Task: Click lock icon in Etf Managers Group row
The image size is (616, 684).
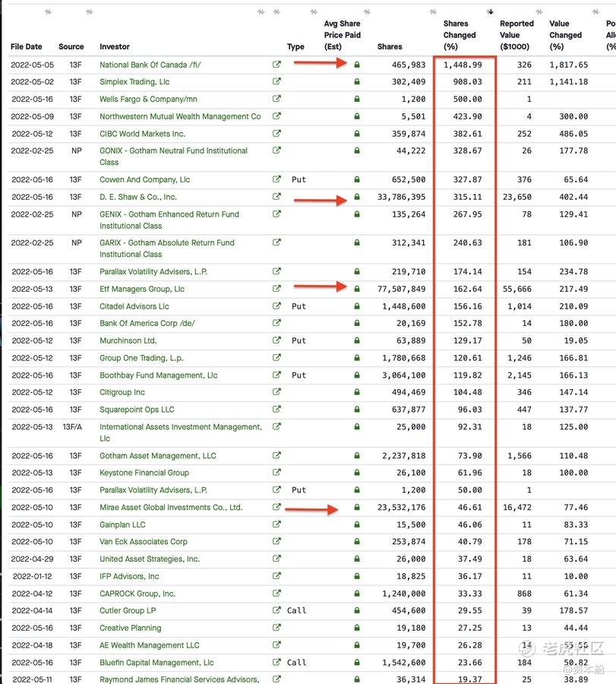Action: (x=356, y=289)
